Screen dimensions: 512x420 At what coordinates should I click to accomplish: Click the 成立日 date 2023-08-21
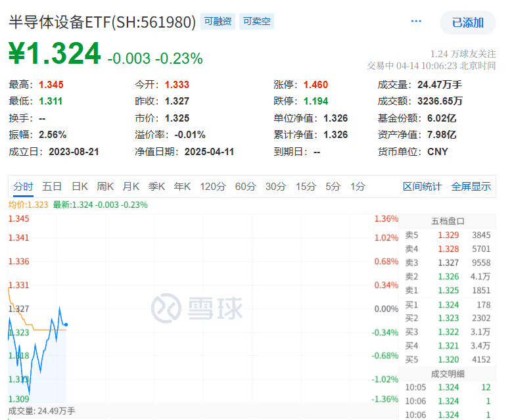[x=74, y=152]
